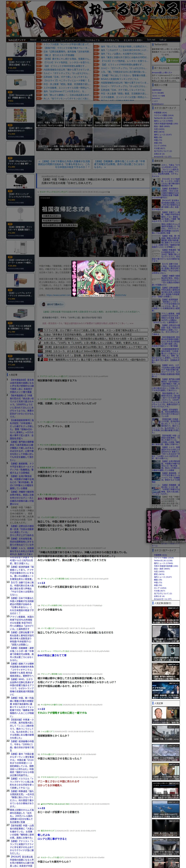Open the 【悲報】コカコーラ row
The height and width of the screenshot is (868, 186).
coord(93,351)
